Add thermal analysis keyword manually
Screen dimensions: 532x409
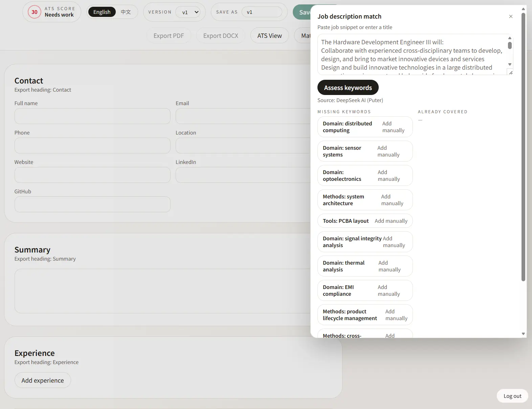(x=389, y=266)
